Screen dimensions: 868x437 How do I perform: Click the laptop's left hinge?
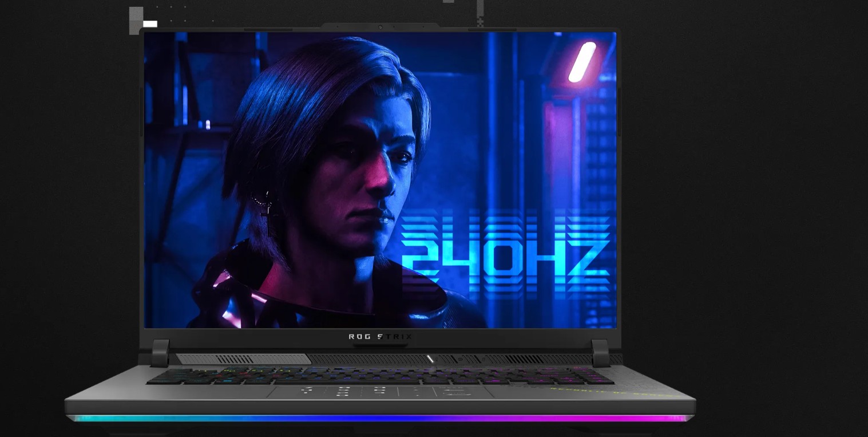[160, 352]
